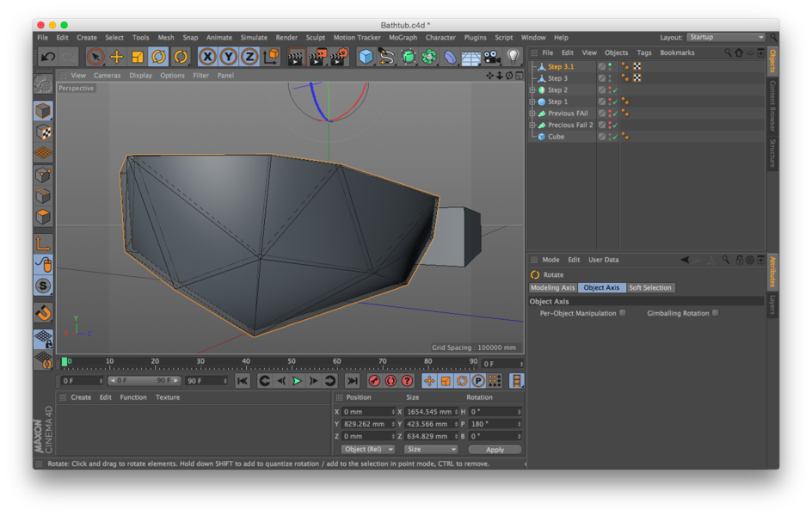Toggle the X axis lock
This screenshot has width=812, height=516.
(207, 57)
